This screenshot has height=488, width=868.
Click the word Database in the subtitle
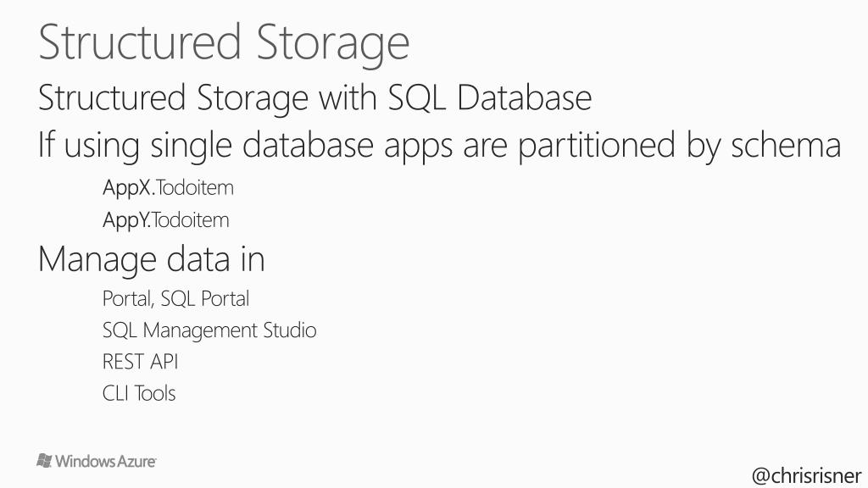(x=524, y=97)
